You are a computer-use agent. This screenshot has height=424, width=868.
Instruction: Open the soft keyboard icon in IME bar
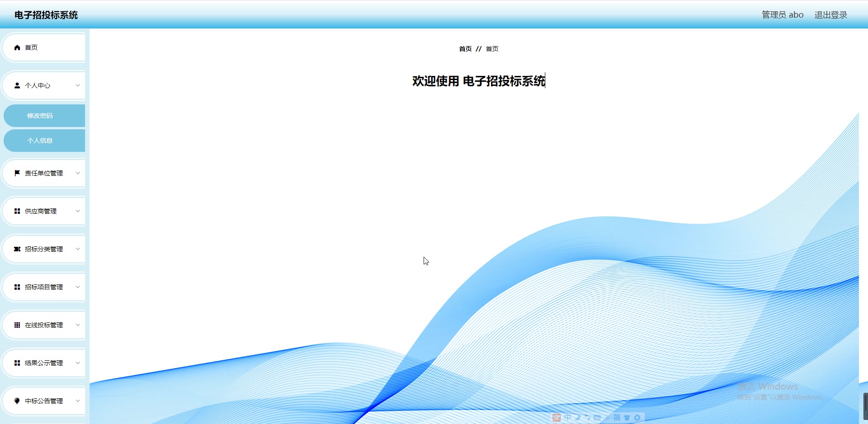click(597, 418)
